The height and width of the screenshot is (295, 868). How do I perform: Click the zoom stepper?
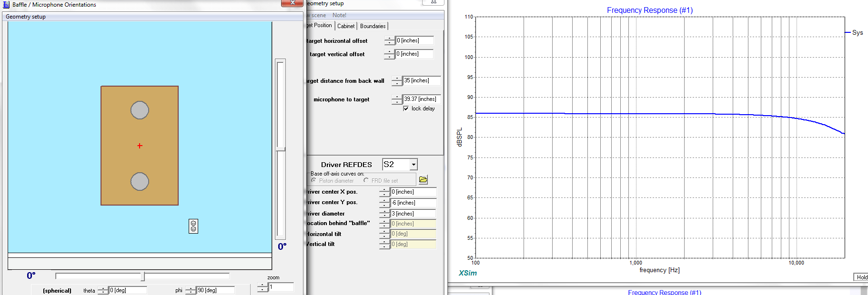click(x=263, y=287)
